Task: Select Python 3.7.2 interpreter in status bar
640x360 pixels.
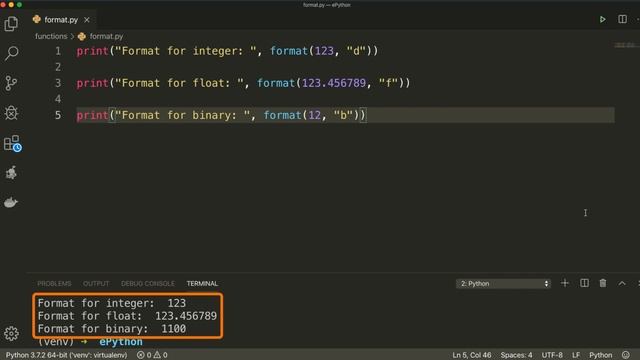Action: coord(67,355)
